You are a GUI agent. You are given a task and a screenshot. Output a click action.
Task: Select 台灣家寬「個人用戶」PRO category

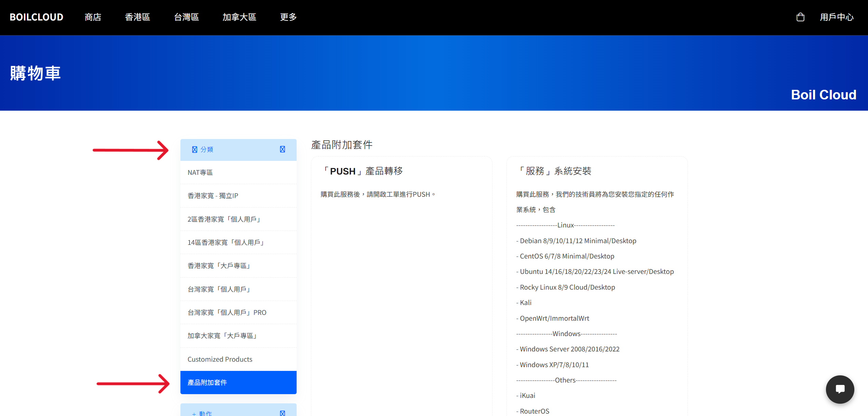239,313
